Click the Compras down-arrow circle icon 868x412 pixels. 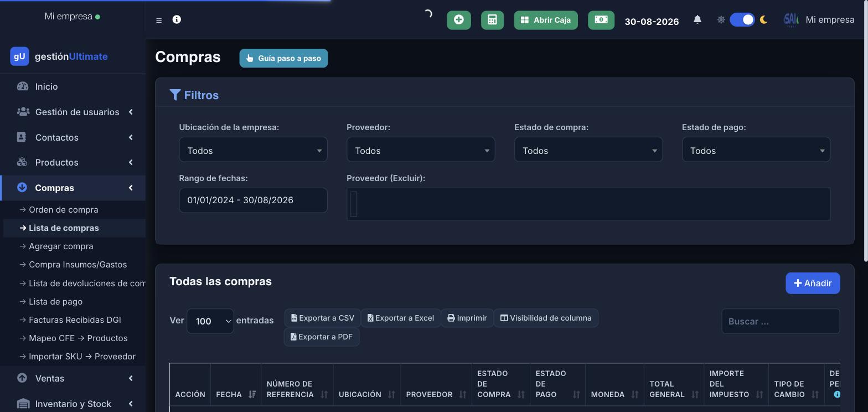click(x=22, y=188)
